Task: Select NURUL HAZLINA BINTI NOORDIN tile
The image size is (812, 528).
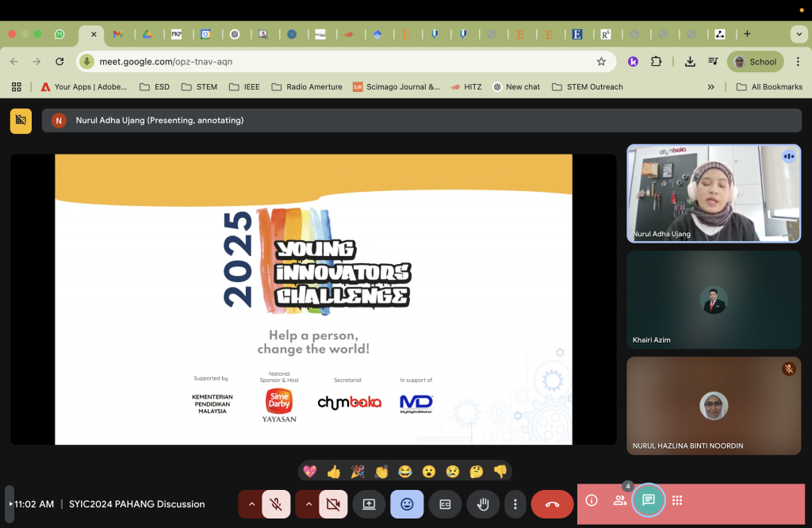Action: coord(714,406)
